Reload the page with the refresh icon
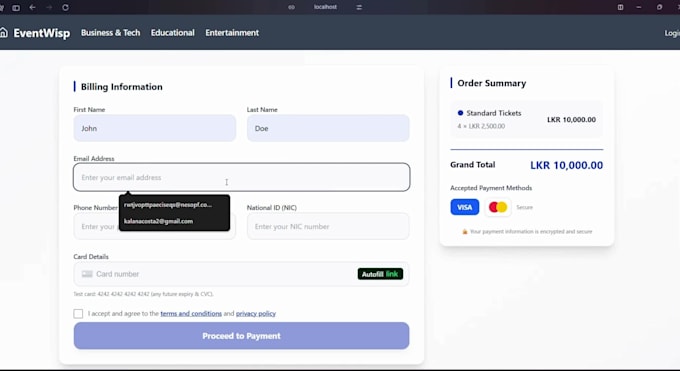Image resolution: width=680 pixels, height=371 pixels. (x=65, y=7)
